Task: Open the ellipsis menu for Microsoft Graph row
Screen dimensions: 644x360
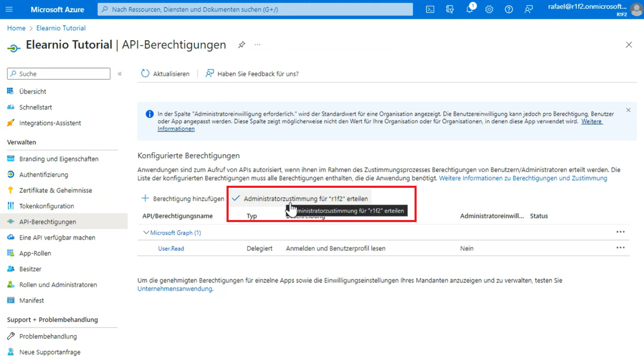Action: 620,232
